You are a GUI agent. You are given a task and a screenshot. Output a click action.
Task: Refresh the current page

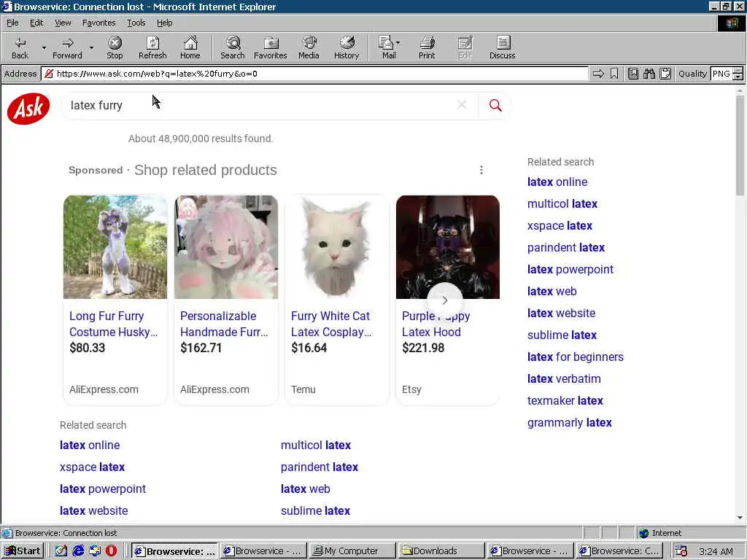click(x=152, y=47)
